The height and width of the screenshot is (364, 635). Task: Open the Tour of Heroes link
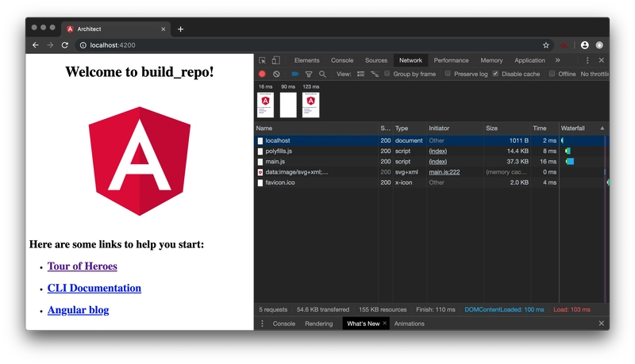83,266
